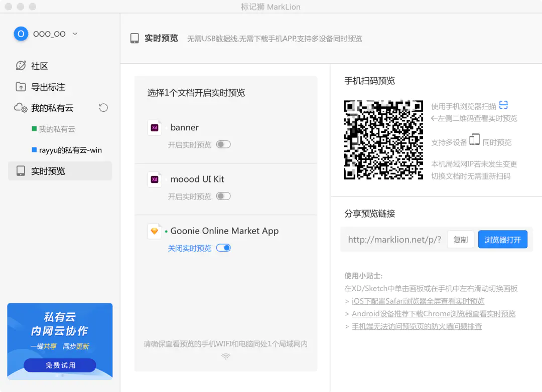Open iOS Safari fullscreen preview tip link
The width and height of the screenshot is (542, 392).
[418, 301]
